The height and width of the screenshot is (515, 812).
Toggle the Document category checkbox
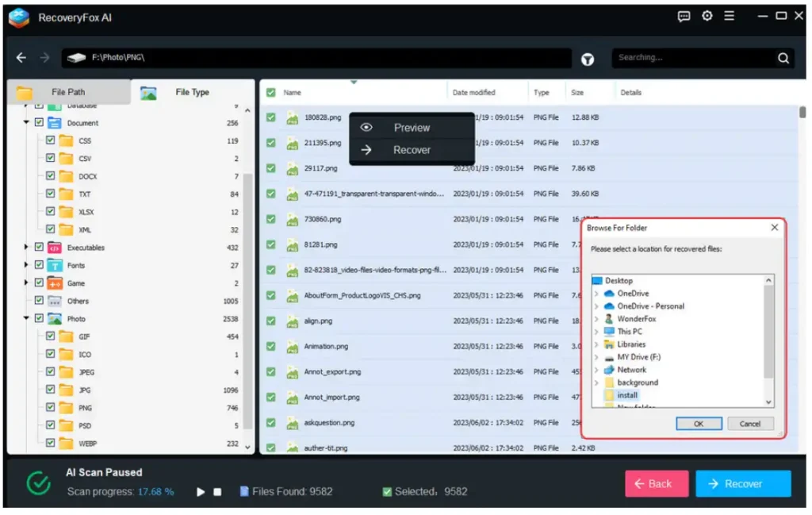click(x=39, y=123)
